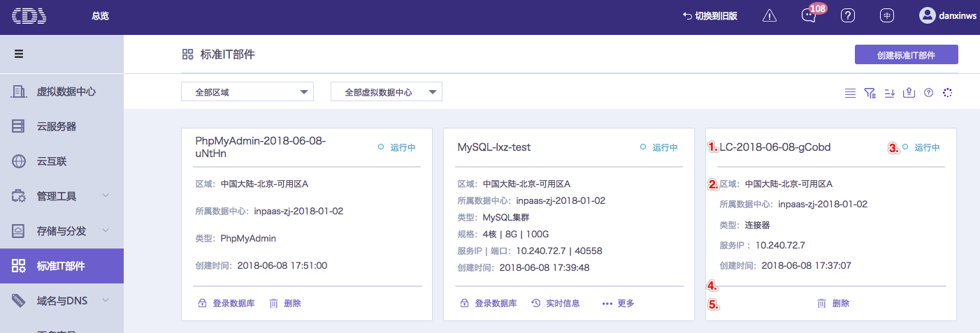Click the 云服务器 server icon
Image resolution: width=980 pixels, height=333 pixels.
(x=19, y=126)
